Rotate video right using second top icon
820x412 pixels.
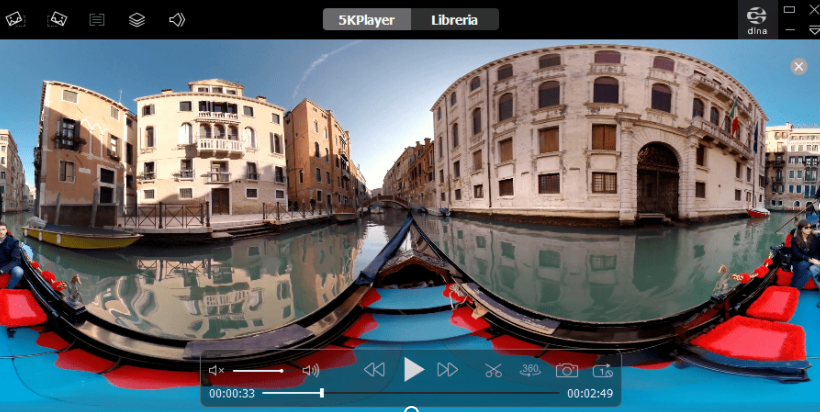coord(56,20)
